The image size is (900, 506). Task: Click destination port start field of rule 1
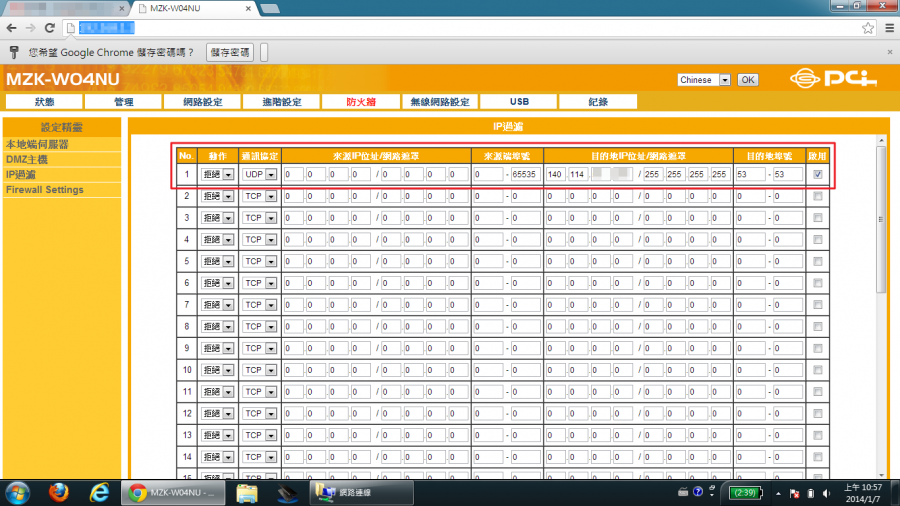749,174
